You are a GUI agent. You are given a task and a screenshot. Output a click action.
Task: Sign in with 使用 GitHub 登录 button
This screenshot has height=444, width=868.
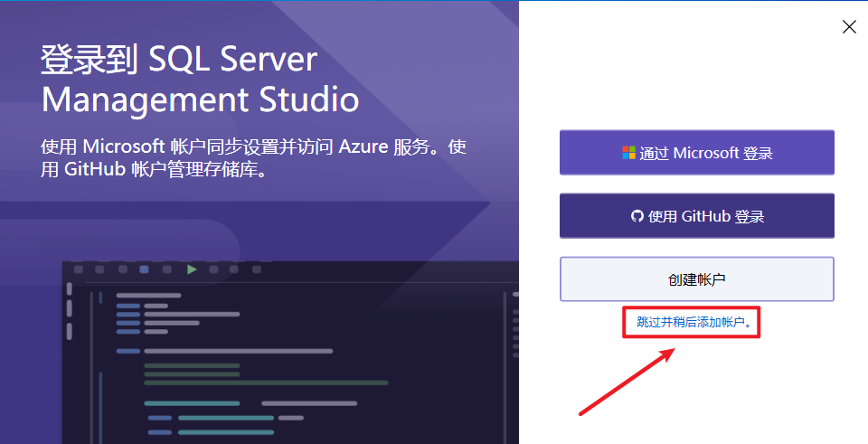click(x=696, y=216)
